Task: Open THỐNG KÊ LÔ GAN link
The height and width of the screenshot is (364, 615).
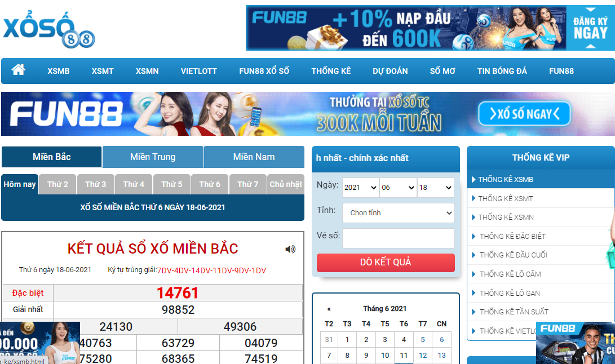Action: tap(510, 294)
